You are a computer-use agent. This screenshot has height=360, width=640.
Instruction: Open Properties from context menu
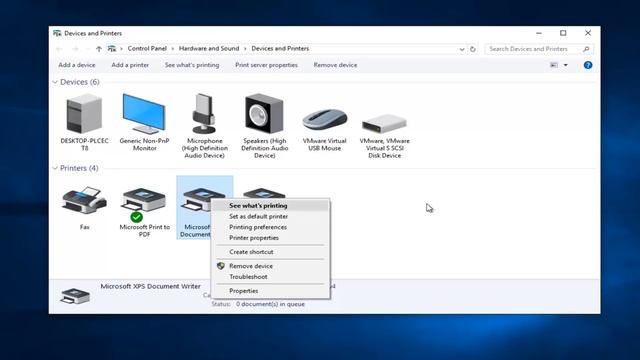coord(270,291)
